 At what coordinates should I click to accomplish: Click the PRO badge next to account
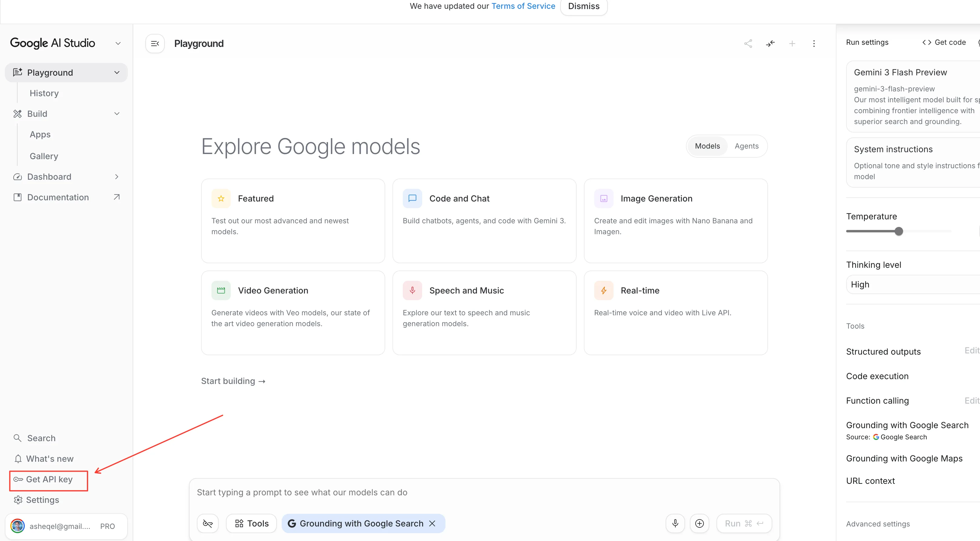[107, 526]
